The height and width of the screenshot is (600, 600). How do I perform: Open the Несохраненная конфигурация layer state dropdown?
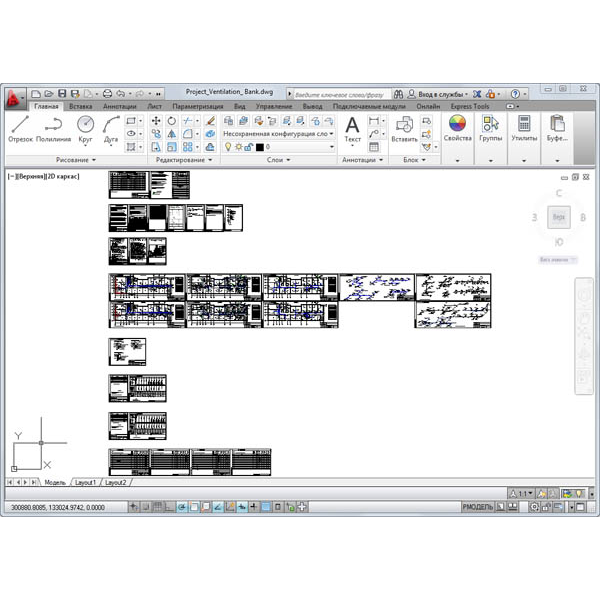click(x=278, y=134)
